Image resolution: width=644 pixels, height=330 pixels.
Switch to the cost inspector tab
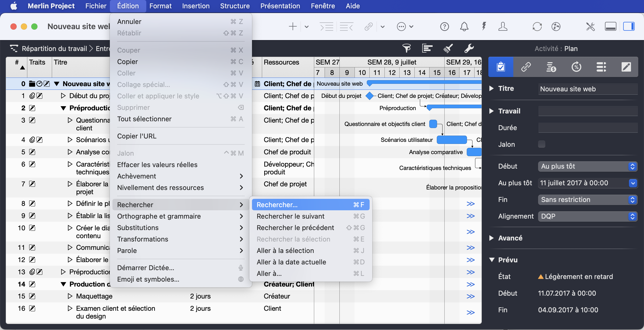click(x=551, y=67)
